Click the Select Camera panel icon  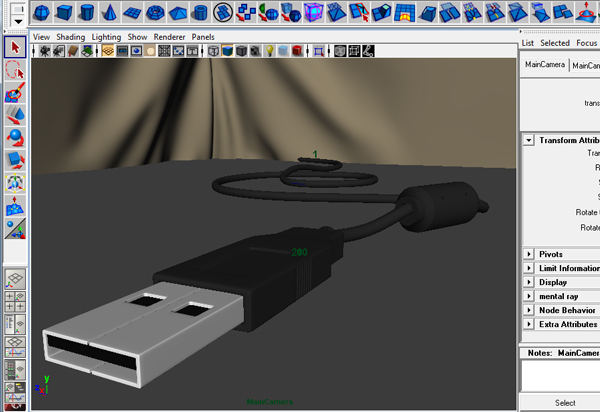coord(45,51)
